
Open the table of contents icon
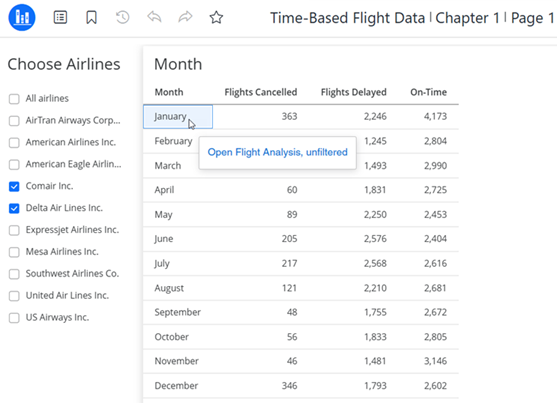click(60, 17)
